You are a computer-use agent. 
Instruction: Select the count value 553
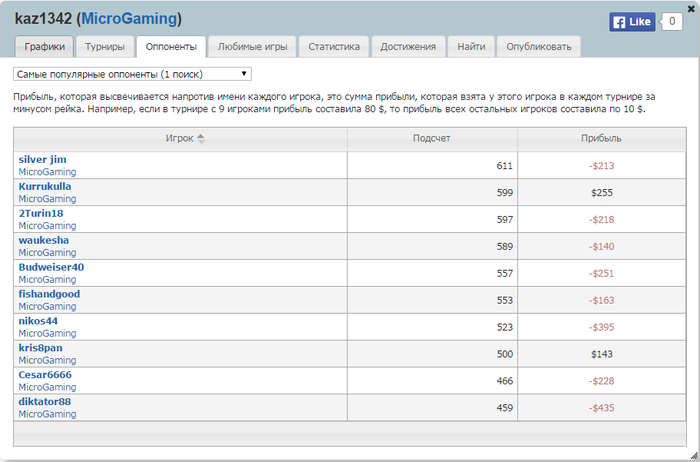coord(504,300)
